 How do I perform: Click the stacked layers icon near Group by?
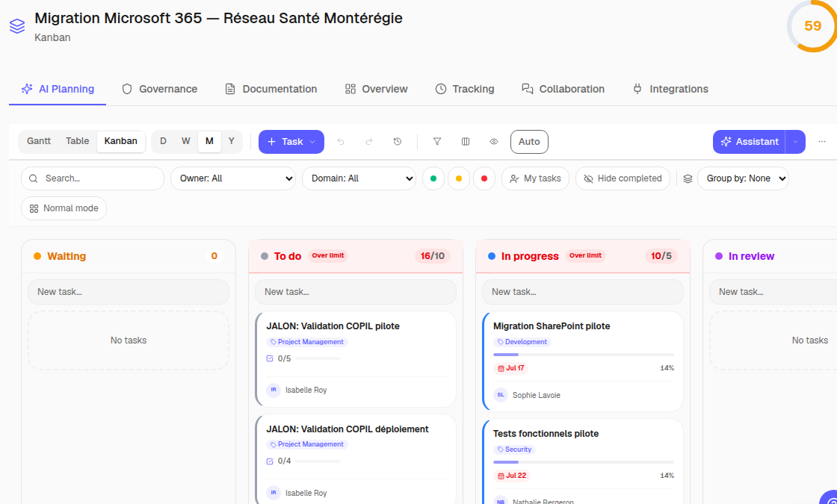[x=688, y=178]
